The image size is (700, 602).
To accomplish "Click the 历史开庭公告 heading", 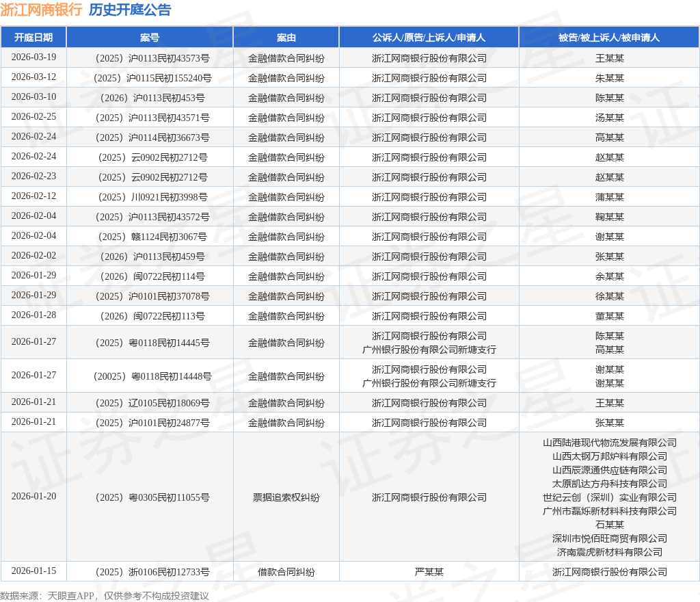I will tap(130, 10).
